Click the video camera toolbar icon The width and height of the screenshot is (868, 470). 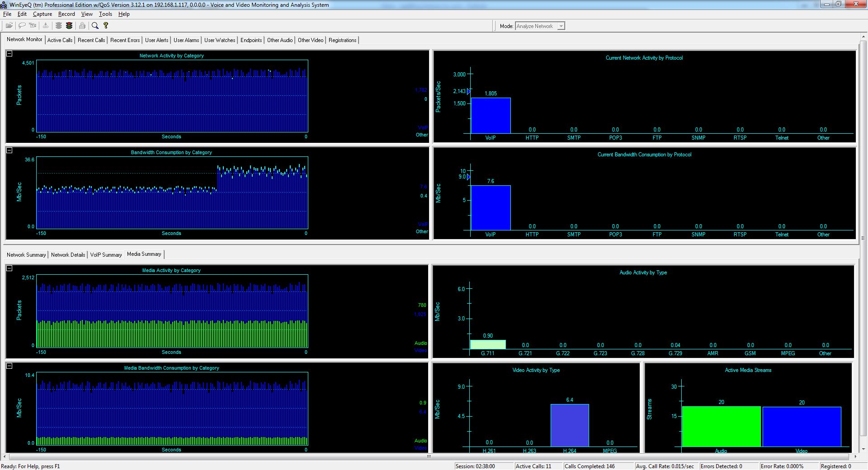pos(33,26)
